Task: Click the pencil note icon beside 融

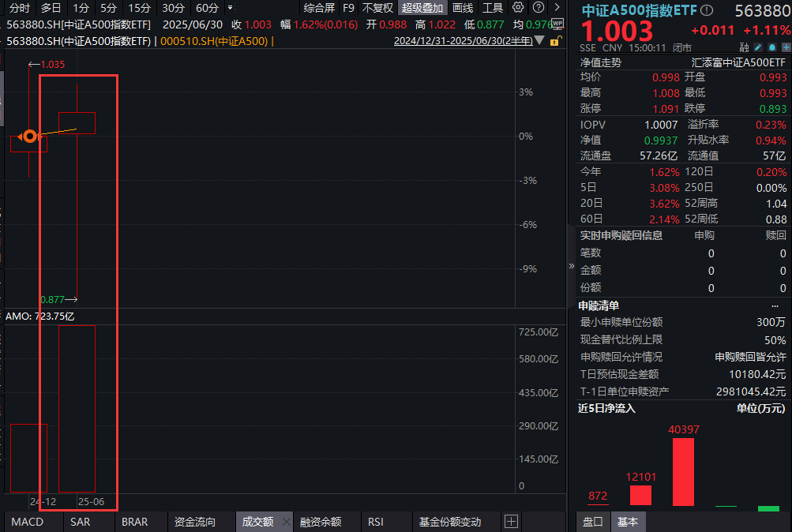Action: coord(756,47)
